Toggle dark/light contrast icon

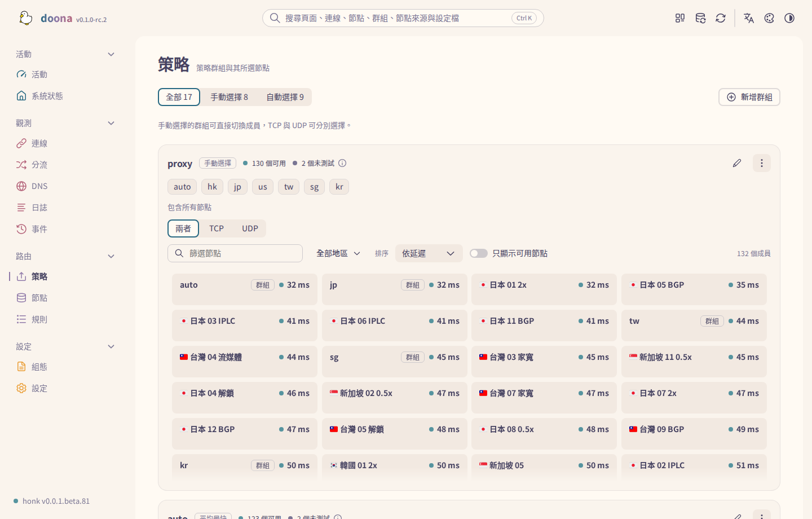click(789, 18)
